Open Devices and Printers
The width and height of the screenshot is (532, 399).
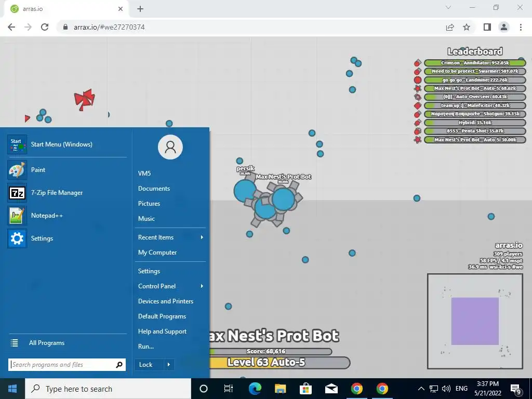pos(166,301)
